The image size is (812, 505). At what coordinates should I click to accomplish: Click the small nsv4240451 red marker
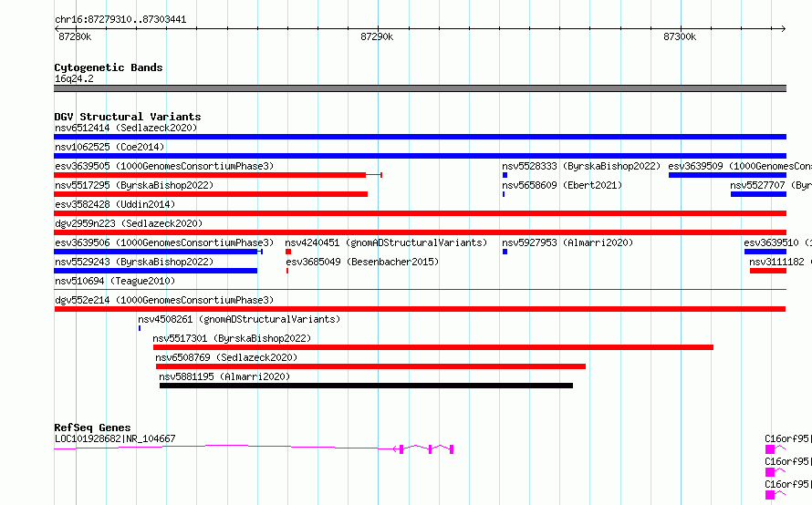[x=288, y=252]
